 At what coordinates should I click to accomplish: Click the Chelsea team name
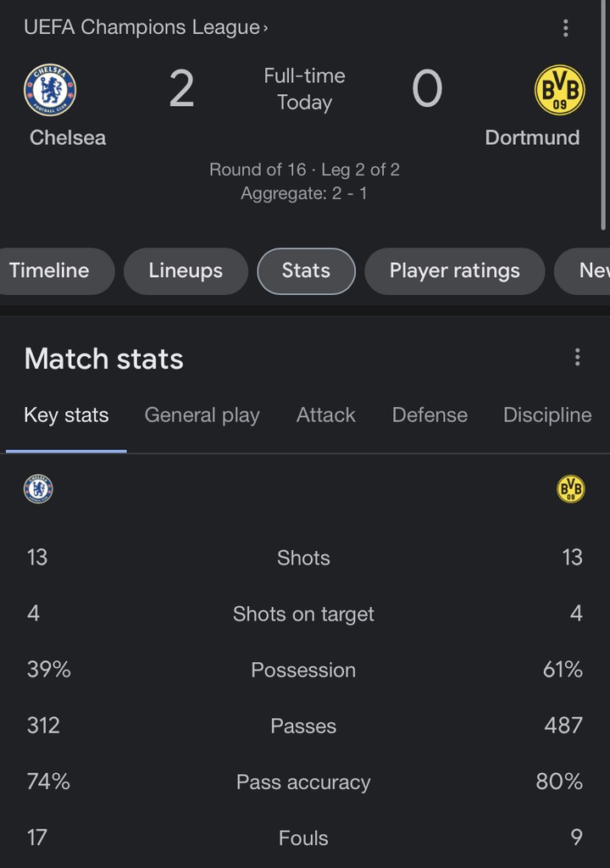click(x=68, y=137)
